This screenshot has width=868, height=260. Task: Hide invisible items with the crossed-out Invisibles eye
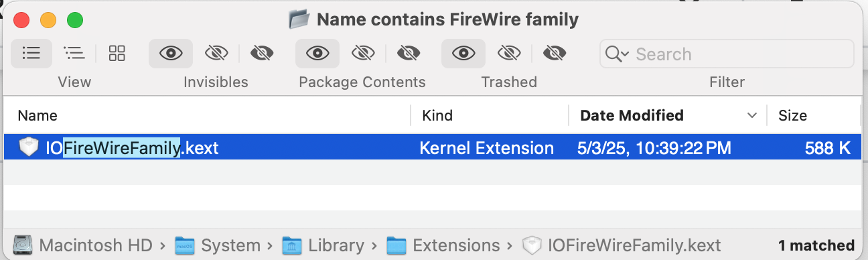click(x=216, y=54)
